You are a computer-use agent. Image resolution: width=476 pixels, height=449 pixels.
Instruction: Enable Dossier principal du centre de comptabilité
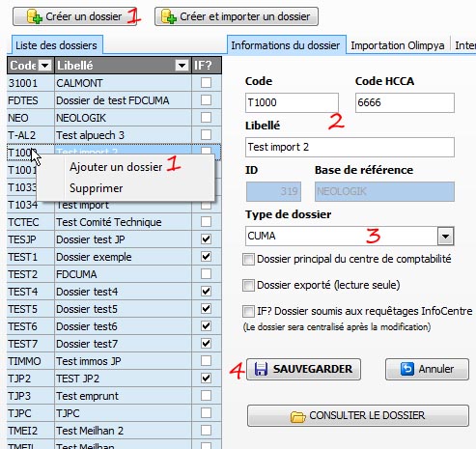click(x=248, y=259)
